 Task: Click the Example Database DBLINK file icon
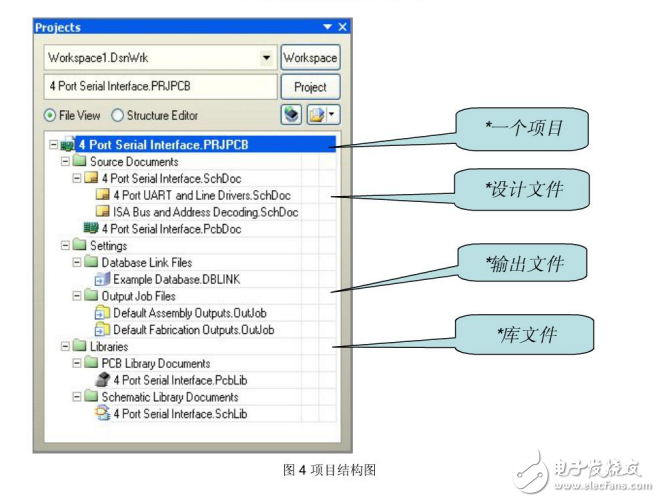pos(102,279)
